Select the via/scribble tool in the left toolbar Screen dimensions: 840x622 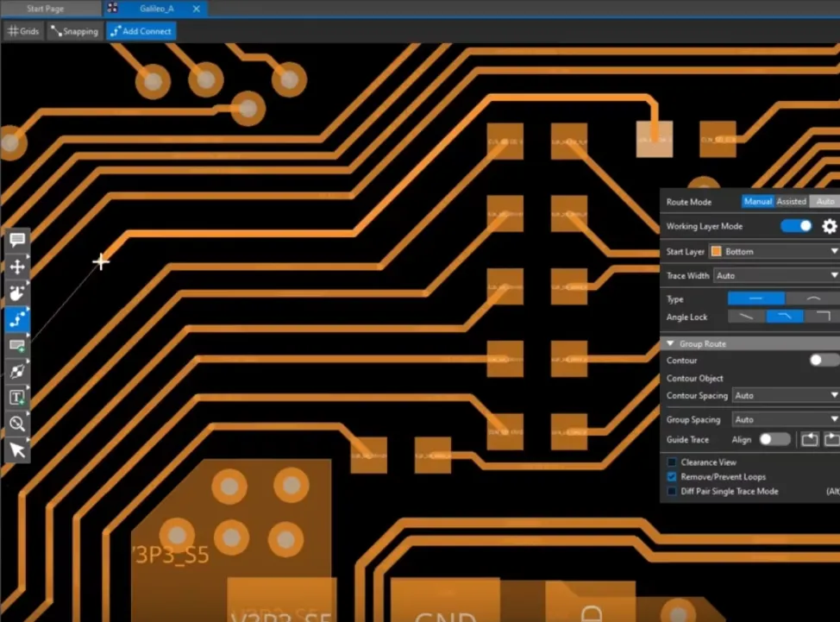point(17,371)
